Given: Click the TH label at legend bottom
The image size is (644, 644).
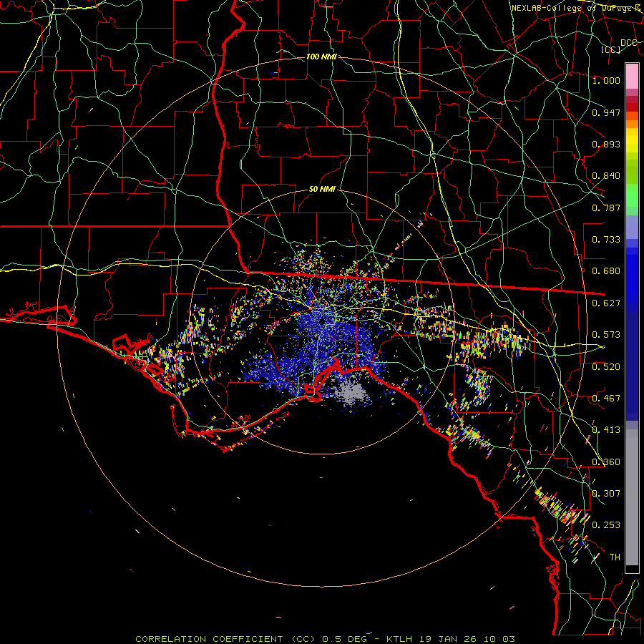Looking at the screenshot, I should (x=615, y=557).
